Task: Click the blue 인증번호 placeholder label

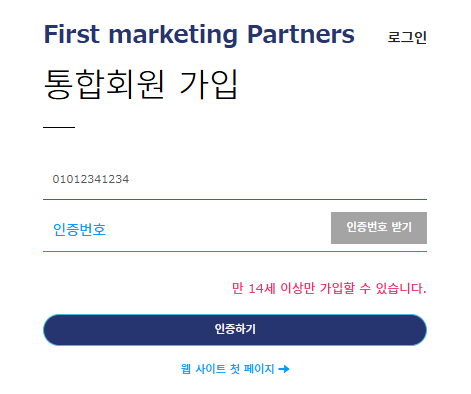Action: pyautogui.click(x=79, y=230)
